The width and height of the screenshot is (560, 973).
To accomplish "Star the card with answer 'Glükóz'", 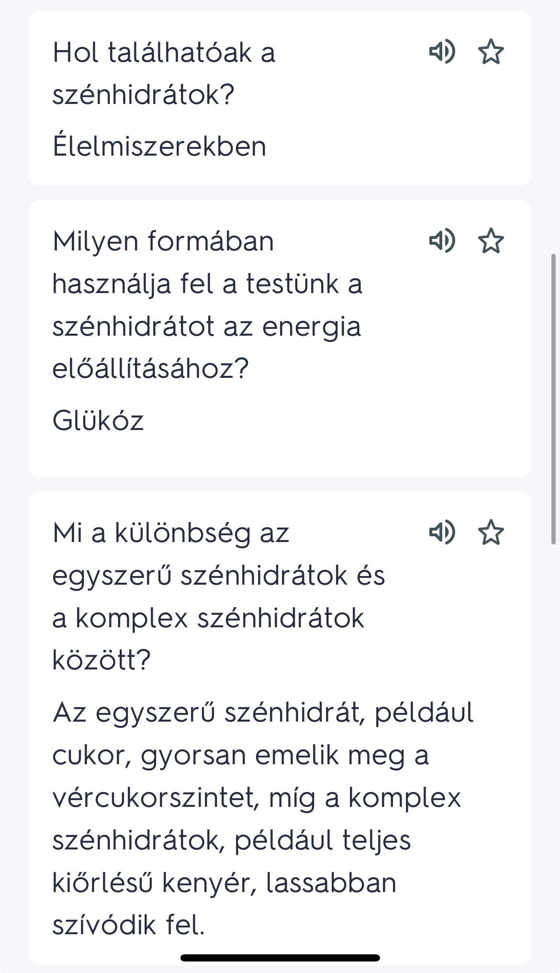I will 491,240.
